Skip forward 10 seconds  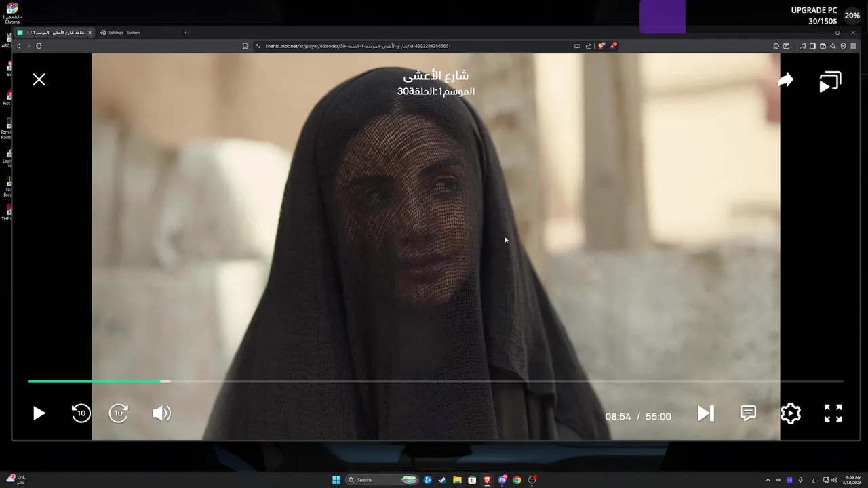pyautogui.click(x=119, y=413)
